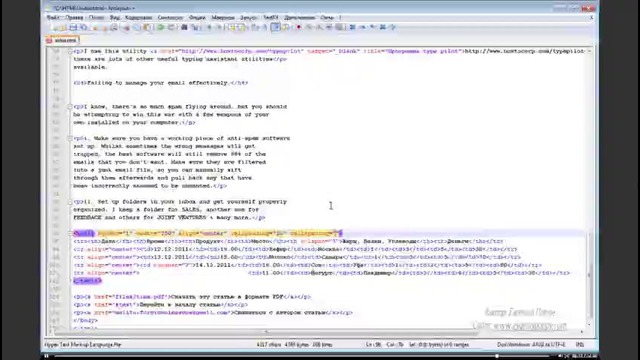Click the Copy toolbar icon

click(x=136, y=27)
